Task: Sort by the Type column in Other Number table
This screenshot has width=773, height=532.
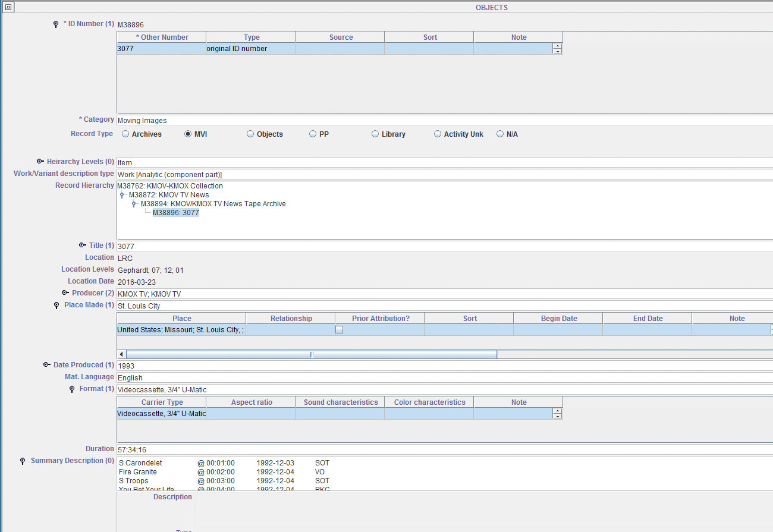Action: [251, 37]
